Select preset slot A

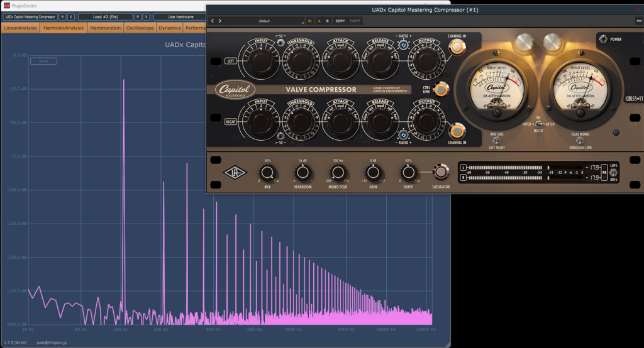pyautogui.click(x=319, y=21)
